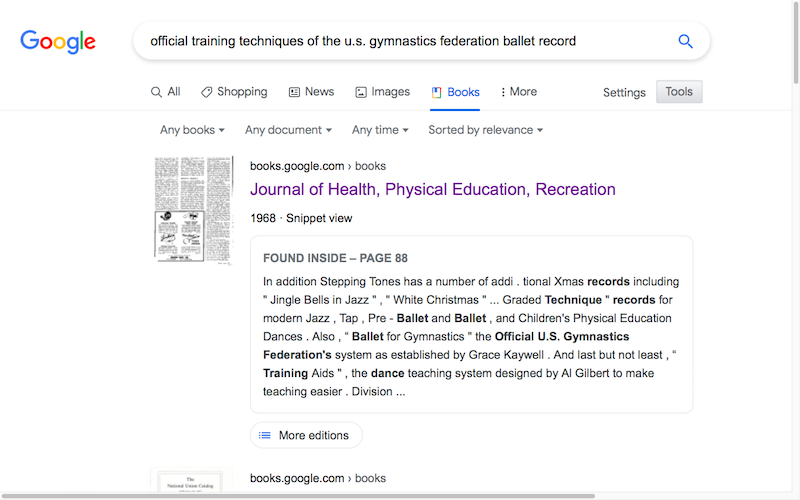
Task: Open the More menu with three dots
Action: (x=518, y=92)
